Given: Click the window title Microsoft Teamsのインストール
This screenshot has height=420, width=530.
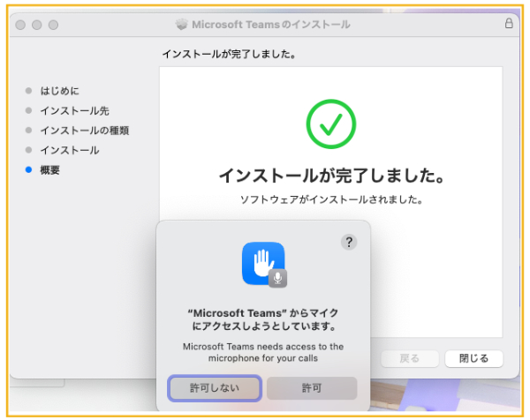Looking at the screenshot, I should [x=271, y=25].
